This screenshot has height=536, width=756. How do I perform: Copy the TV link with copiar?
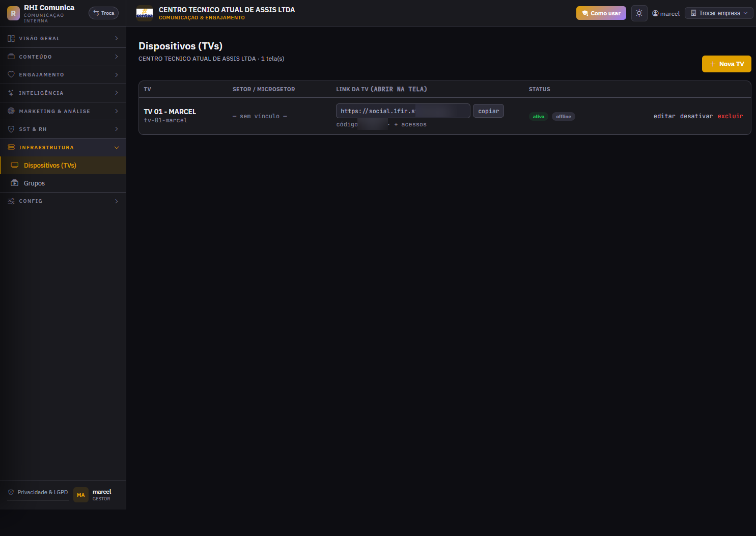click(488, 111)
